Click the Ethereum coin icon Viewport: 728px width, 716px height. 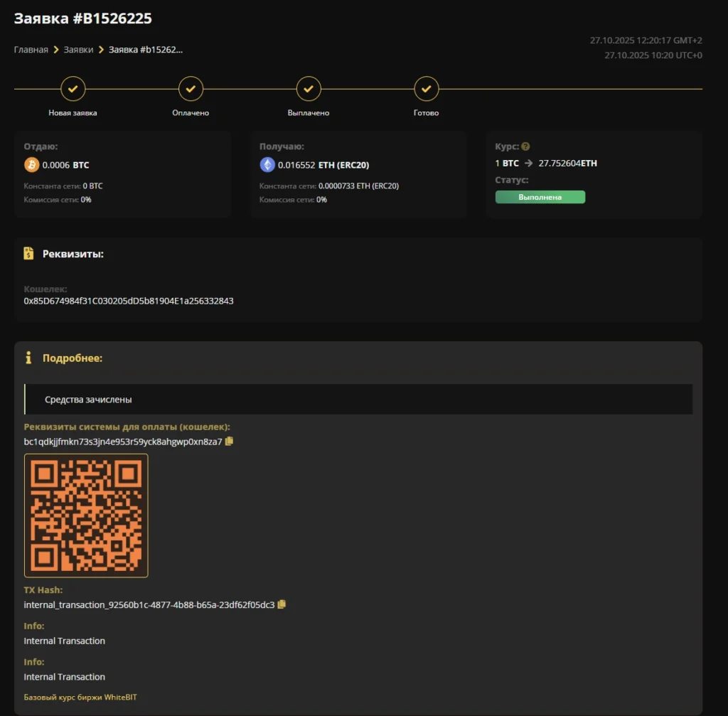tap(267, 165)
